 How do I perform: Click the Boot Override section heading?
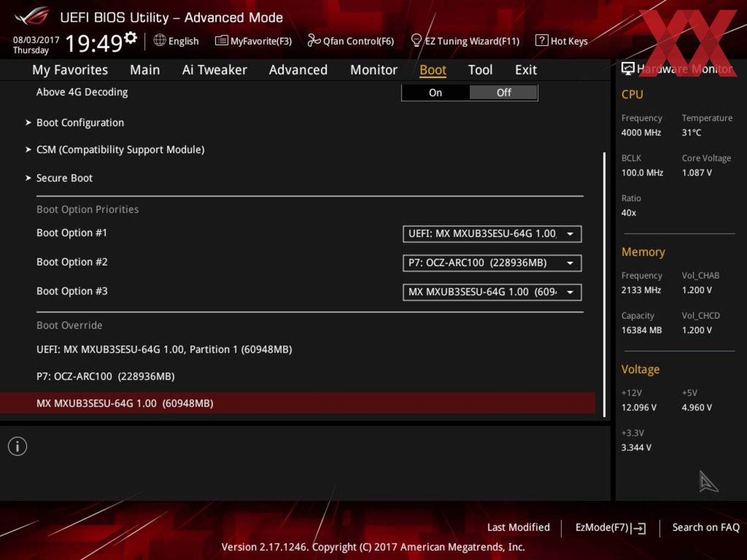[x=69, y=325]
